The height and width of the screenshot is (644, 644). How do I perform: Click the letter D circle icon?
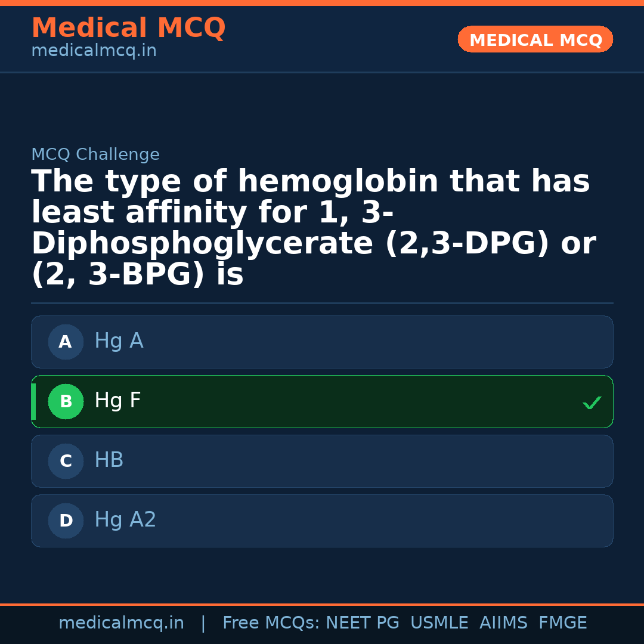(66, 521)
